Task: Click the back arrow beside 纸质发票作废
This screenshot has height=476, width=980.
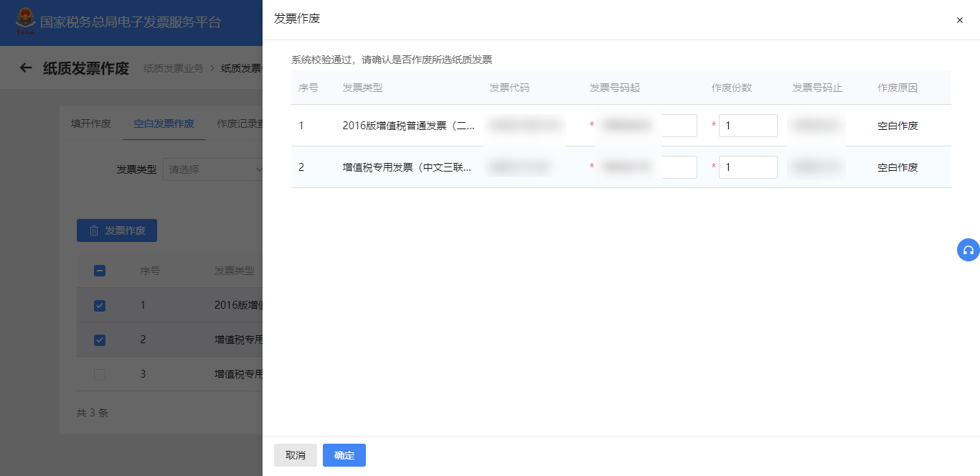Action: (26, 67)
